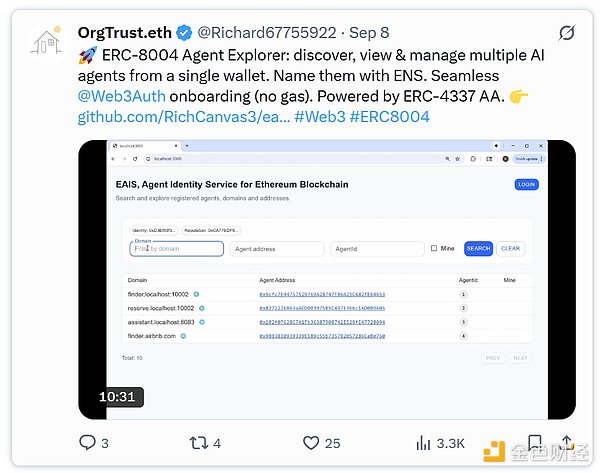This screenshot has height=473, width=600.
Task: Open the OrgTrust.eth profile avatar
Action: (42, 45)
